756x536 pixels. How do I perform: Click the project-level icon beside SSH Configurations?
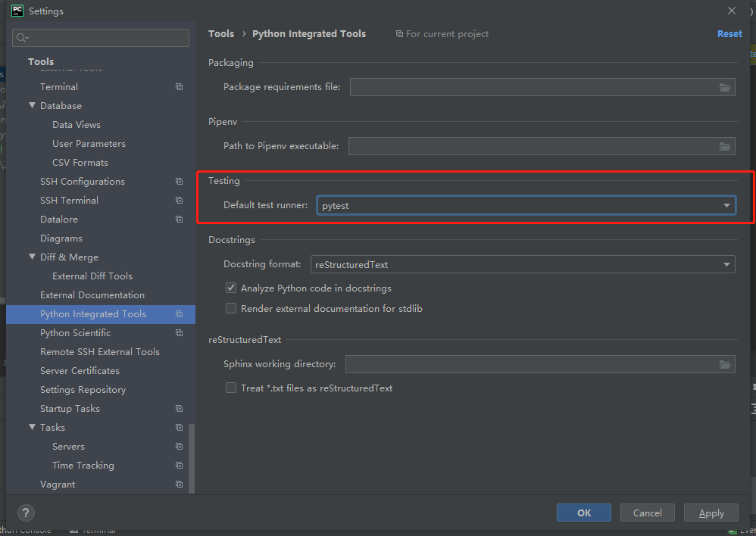pos(179,181)
